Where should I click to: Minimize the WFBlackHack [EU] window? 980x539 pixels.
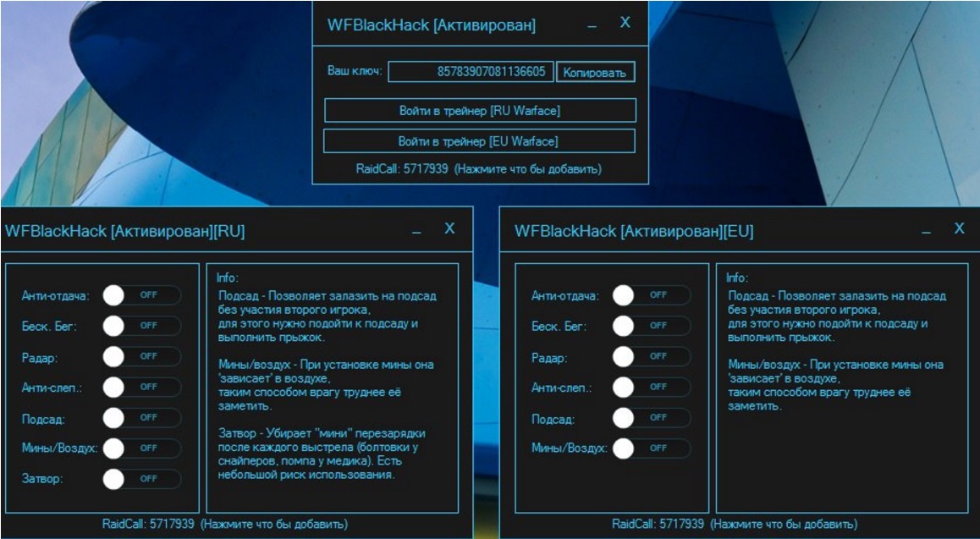pos(926,232)
